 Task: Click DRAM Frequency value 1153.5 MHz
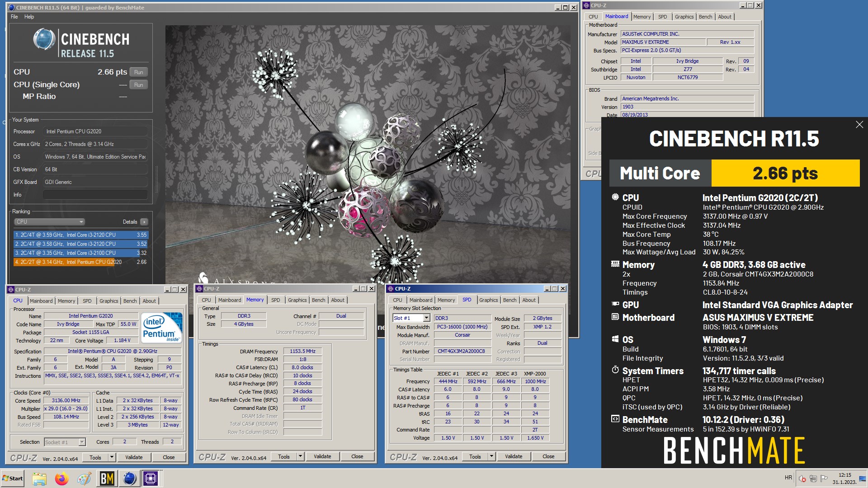[303, 351]
